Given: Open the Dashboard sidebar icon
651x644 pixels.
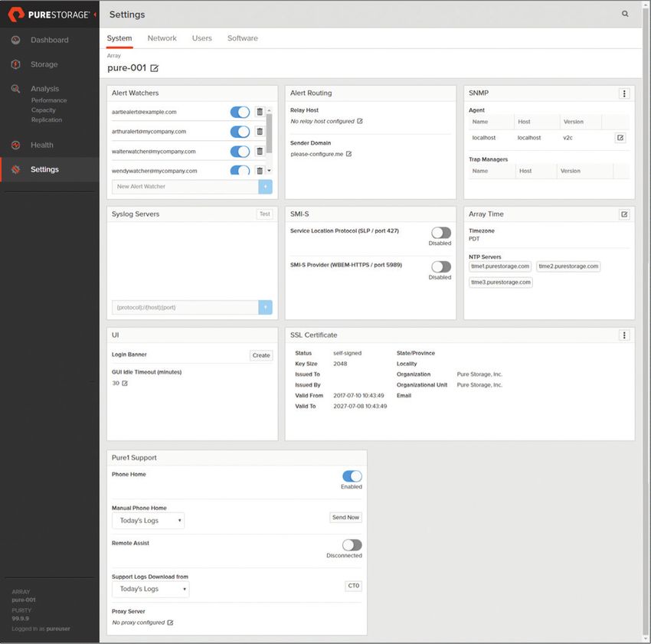Looking at the screenshot, I should click(x=16, y=40).
